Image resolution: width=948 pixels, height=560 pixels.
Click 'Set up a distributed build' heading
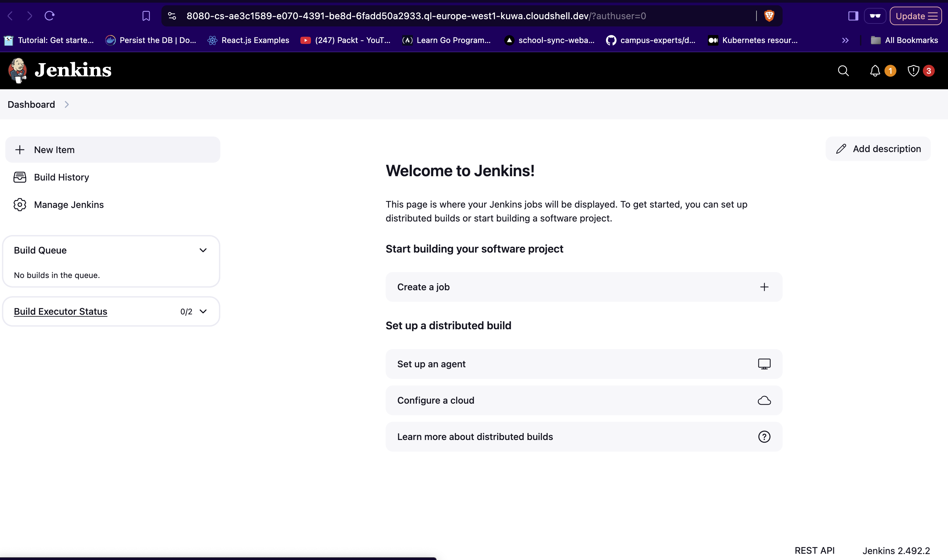448,326
